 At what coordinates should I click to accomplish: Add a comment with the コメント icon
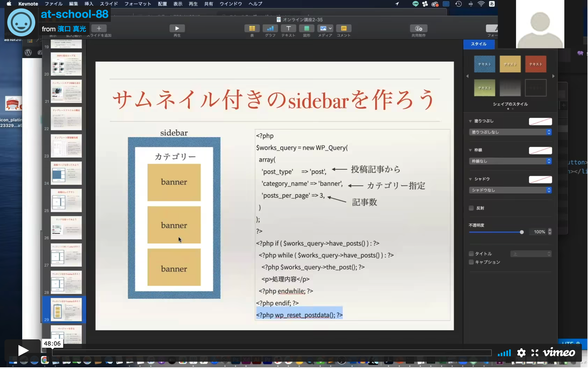344,29
